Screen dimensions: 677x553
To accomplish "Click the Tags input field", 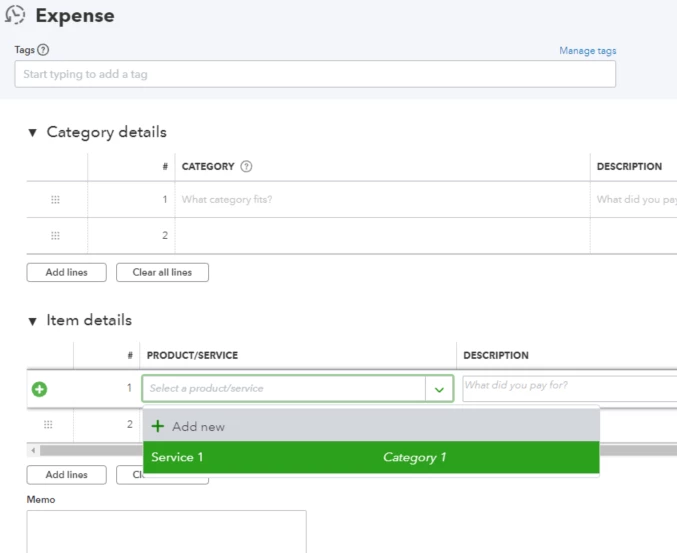I will [x=315, y=74].
